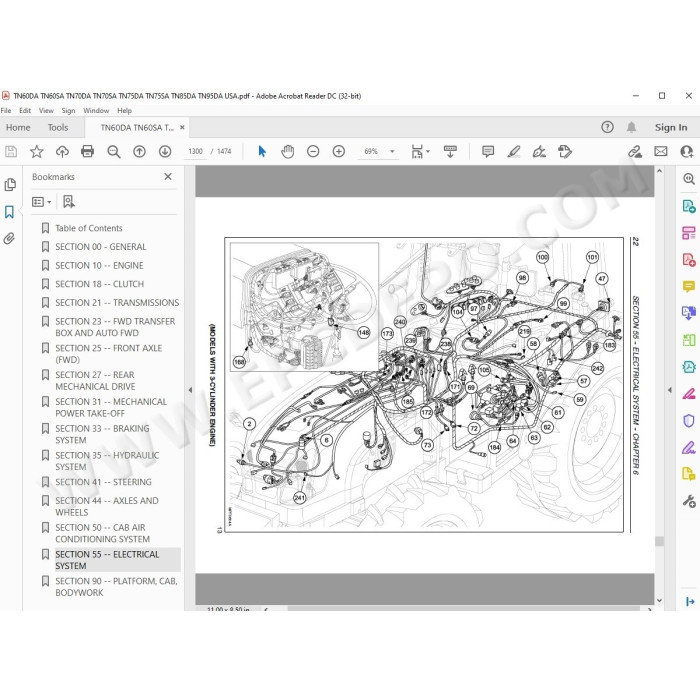Open the Help menu
The width and height of the screenshot is (700, 700).
pos(125,110)
